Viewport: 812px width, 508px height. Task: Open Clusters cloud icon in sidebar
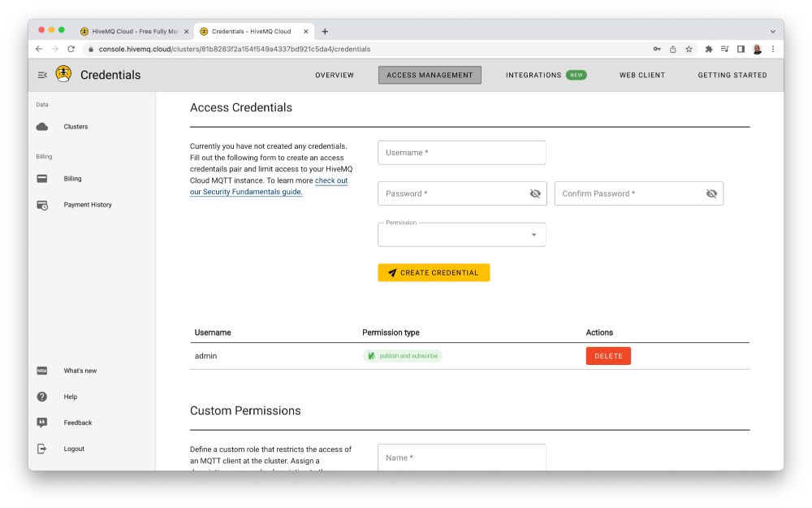(42, 127)
